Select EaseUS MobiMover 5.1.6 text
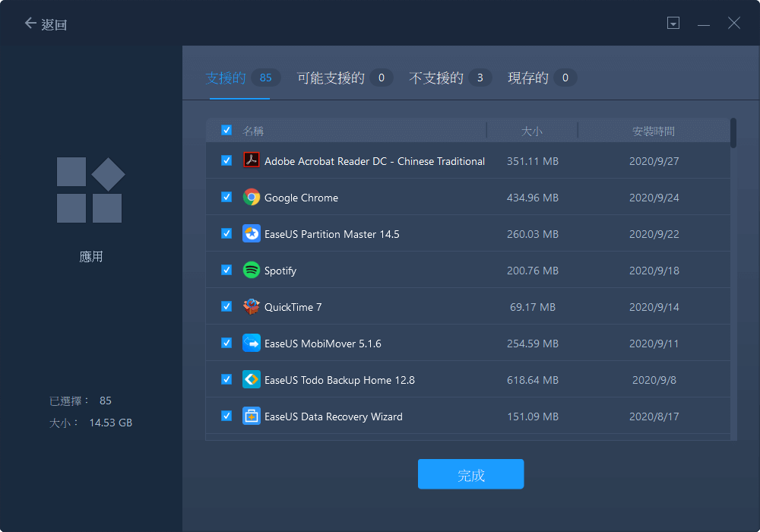Screen dimensions: 760x532 coord(322,344)
